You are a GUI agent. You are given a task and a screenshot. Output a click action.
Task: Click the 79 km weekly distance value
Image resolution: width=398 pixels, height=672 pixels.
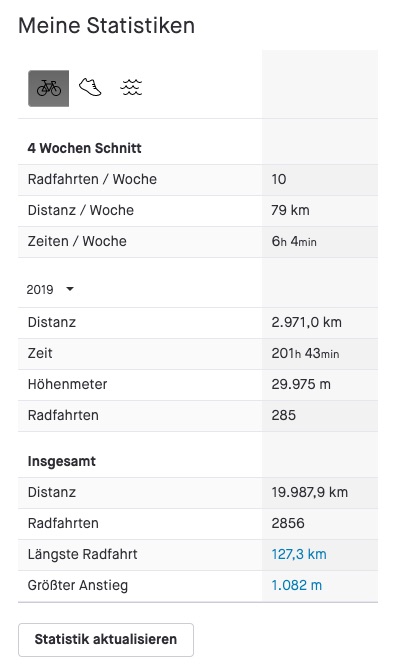click(x=290, y=210)
